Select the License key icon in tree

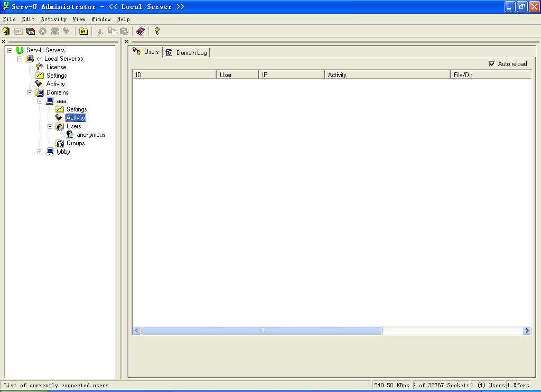pyautogui.click(x=39, y=67)
